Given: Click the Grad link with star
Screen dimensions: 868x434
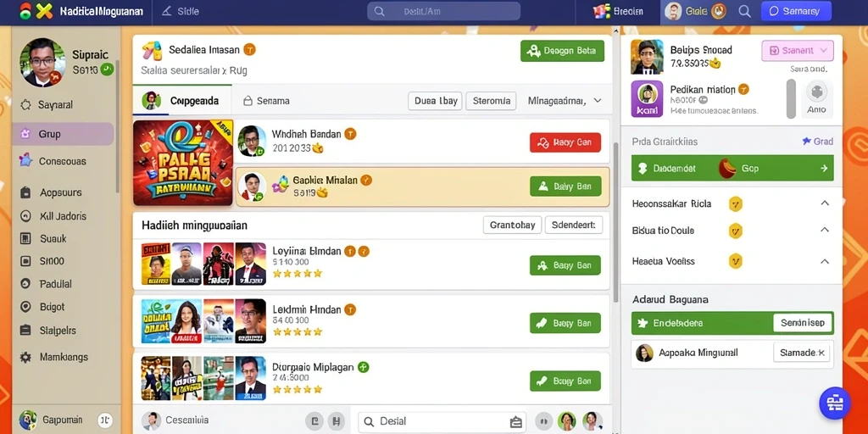Looking at the screenshot, I should [x=818, y=142].
